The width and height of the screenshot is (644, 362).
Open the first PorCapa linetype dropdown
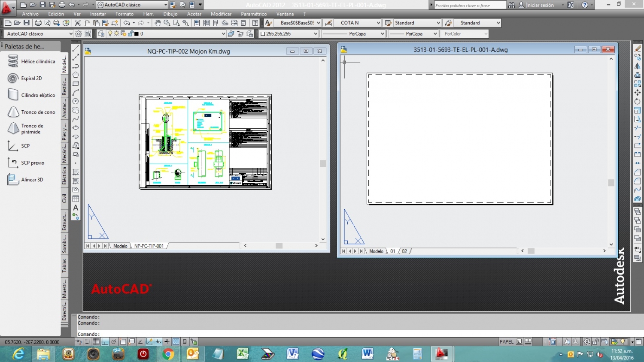pos(353,33)
